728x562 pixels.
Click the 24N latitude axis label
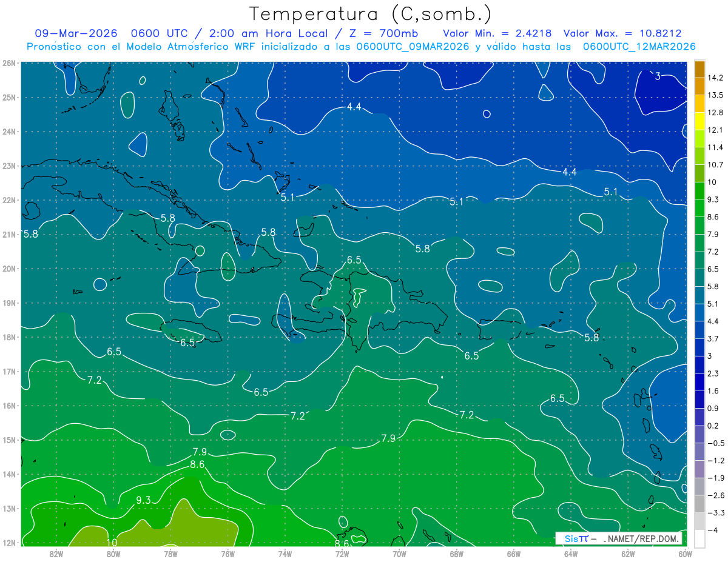click(8, 132)
